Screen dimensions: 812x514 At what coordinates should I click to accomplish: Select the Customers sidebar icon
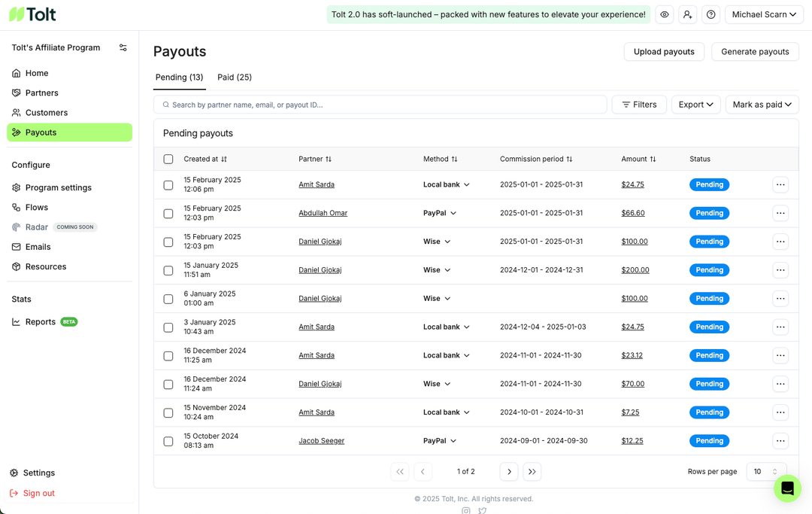(x=17, y=112)
